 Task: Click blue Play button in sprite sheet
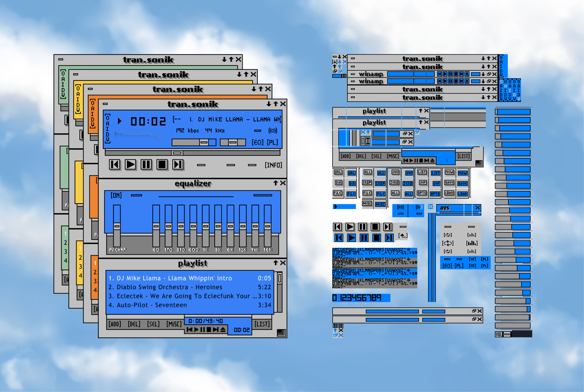pyautogui.click(x=352, y=238)
